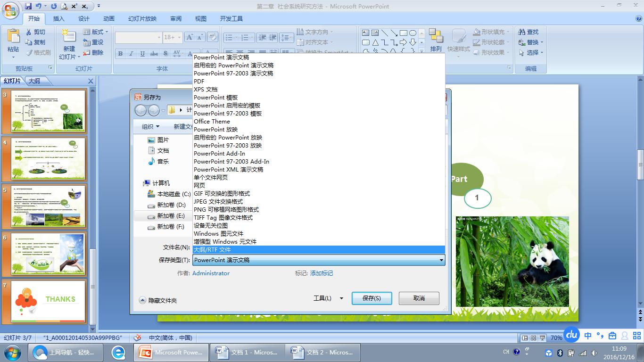This screenshot has width=644, height=362.
Task: Open the 保存类型 combo box
Action: pyautogui.click(x=319, y=260)
